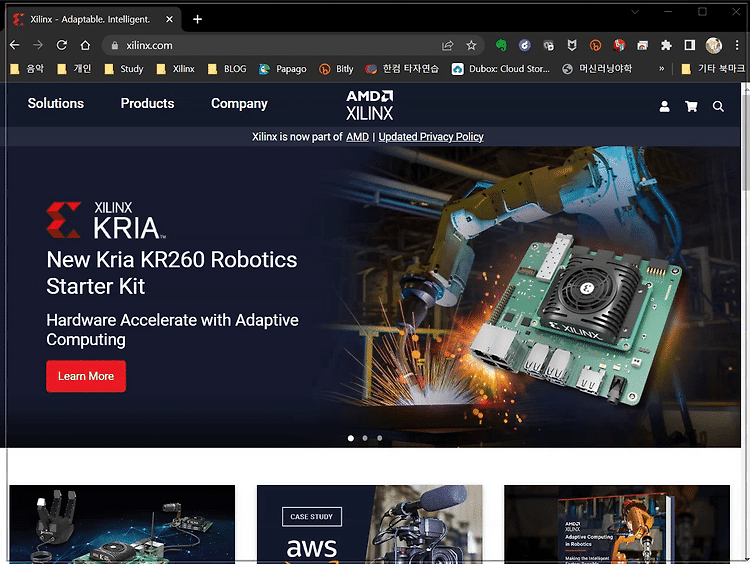This screenshot has height=564, width=750.
Task: Click the AMD Xilinx logo
Action: pos(370,105)
